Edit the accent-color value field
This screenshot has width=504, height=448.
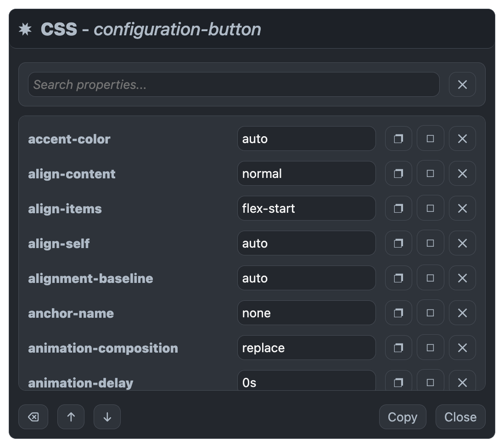pyautogui.click(x=307, y=138)
